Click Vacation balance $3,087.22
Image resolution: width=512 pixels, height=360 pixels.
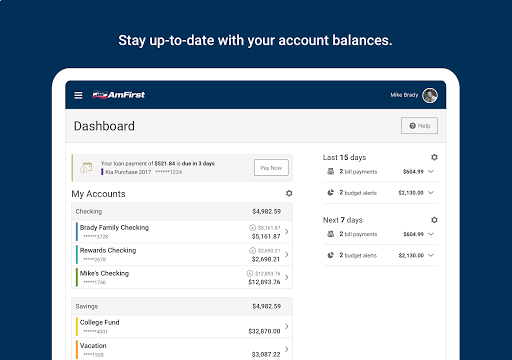[x=266, y=354]
